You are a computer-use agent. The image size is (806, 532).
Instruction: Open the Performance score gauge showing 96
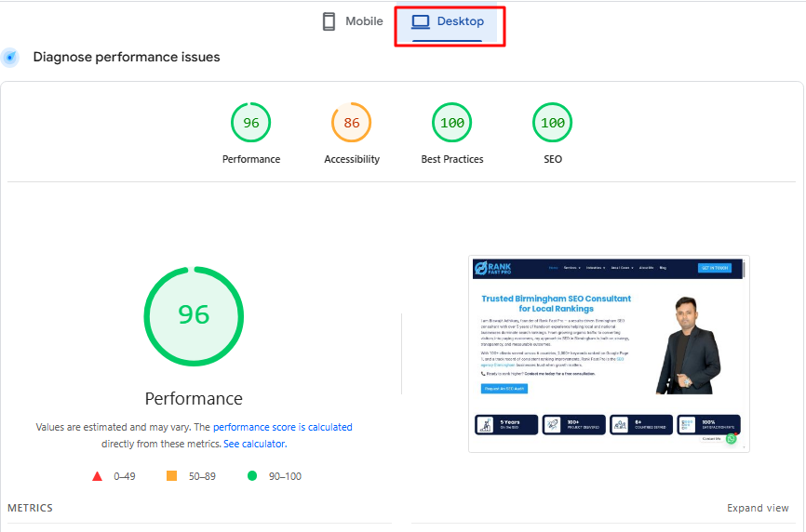point(251,122)
